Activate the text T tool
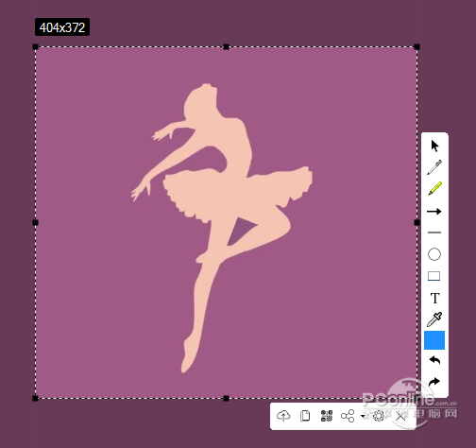 pyautogui.click(x=434, y=298)
